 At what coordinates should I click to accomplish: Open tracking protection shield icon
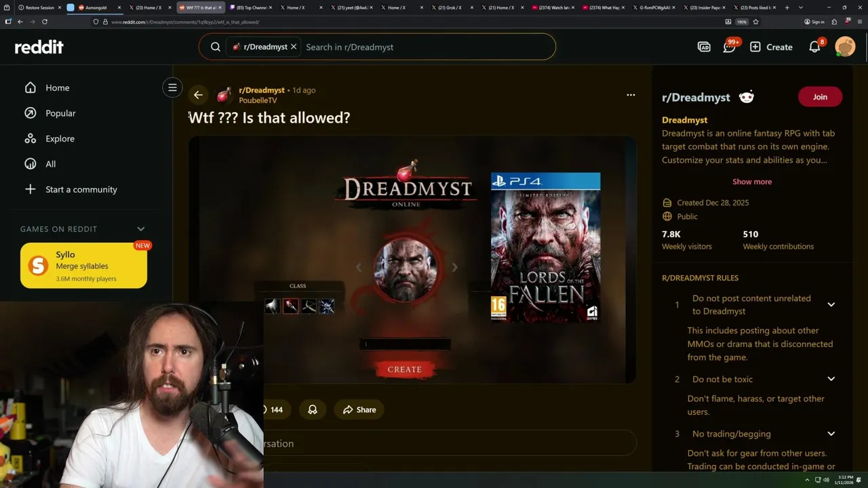(x=96, y=22)
